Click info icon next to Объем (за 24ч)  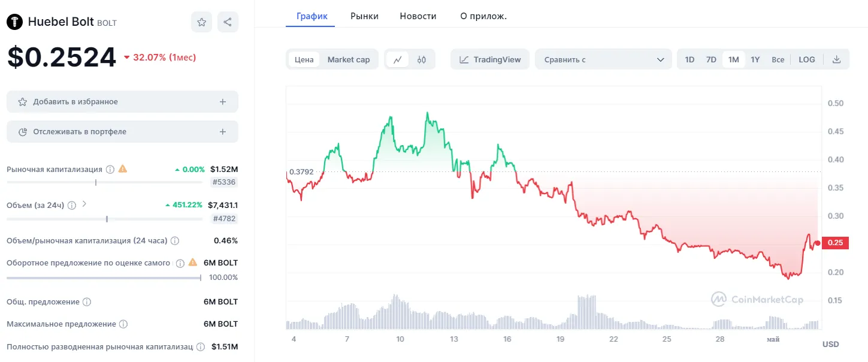coord(72,205)
